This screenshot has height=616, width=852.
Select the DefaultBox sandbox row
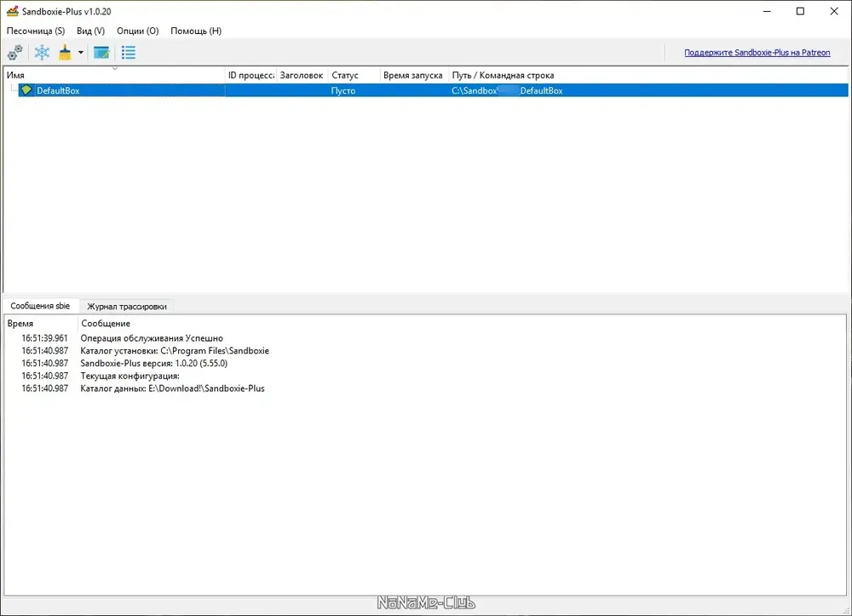coord(426,90)
